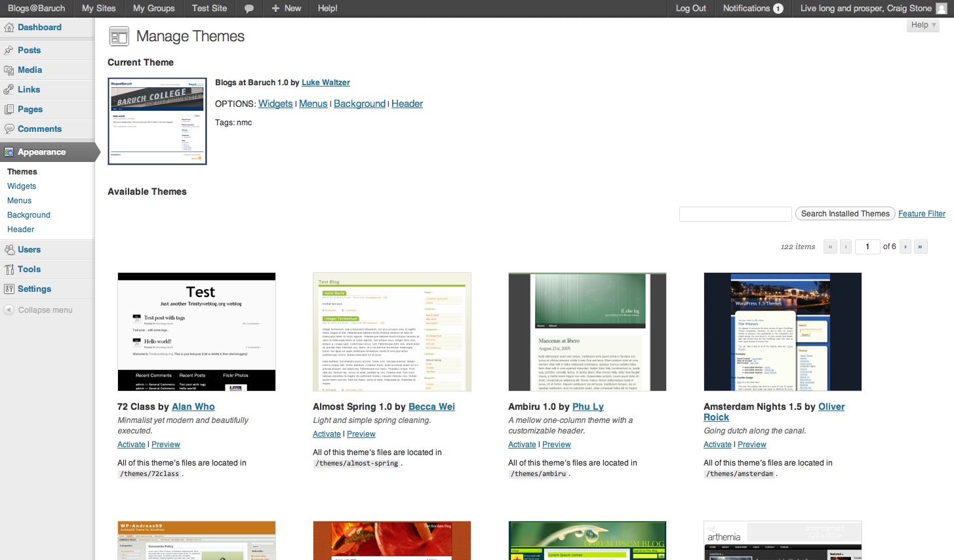The image size is (954, 560).
Task: Select Themes in the Appearance submenu
Action: pos(22,172)
